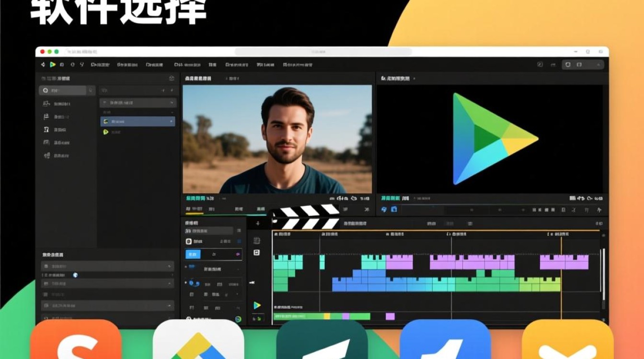The width and height of the screenshot is (644, 359).
Task: Select the lime green clip ending the lower track
Action: [540, 284]
